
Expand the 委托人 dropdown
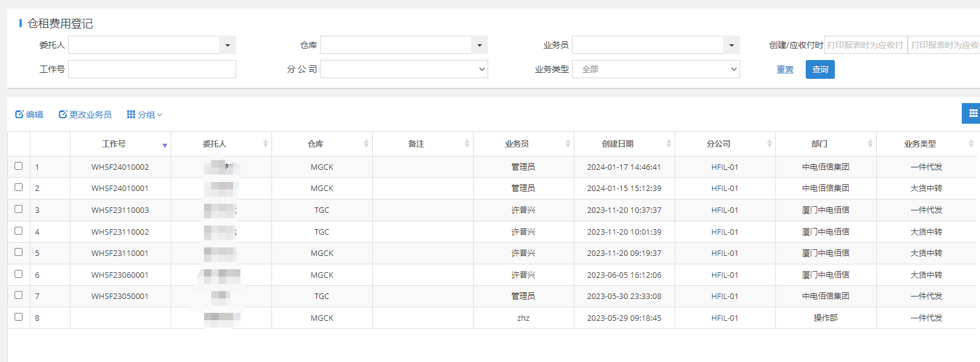coord(228,45)
